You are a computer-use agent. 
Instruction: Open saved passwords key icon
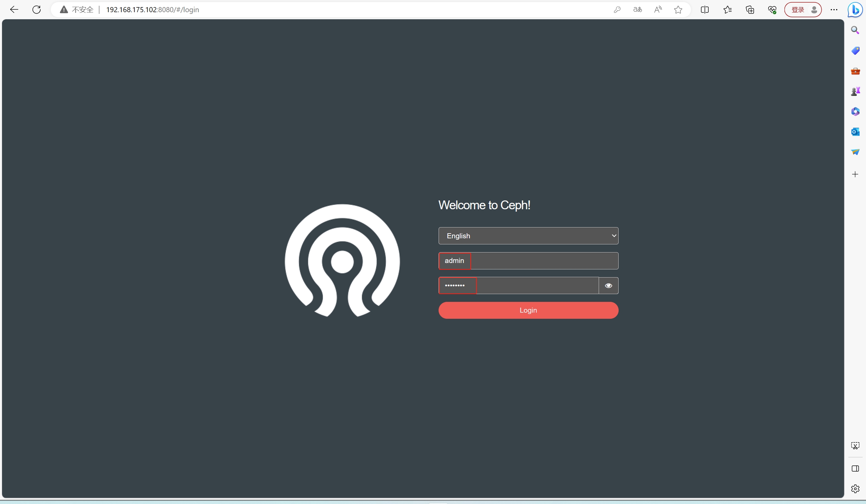pos(617,9)
